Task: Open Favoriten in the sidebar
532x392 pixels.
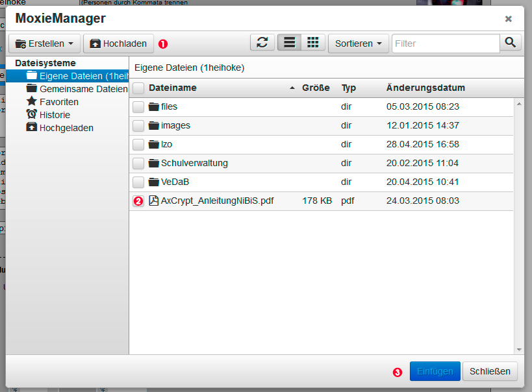Action: 58,102
